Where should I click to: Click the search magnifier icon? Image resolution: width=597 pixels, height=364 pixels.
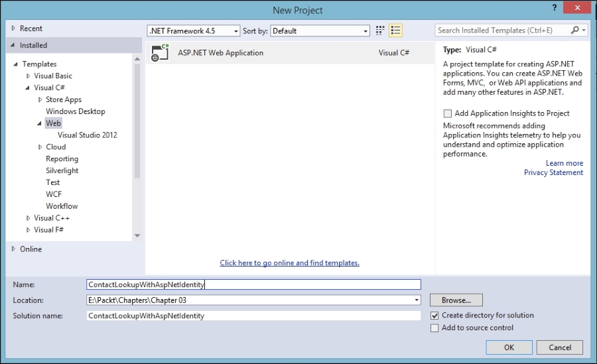click(575, 30)
